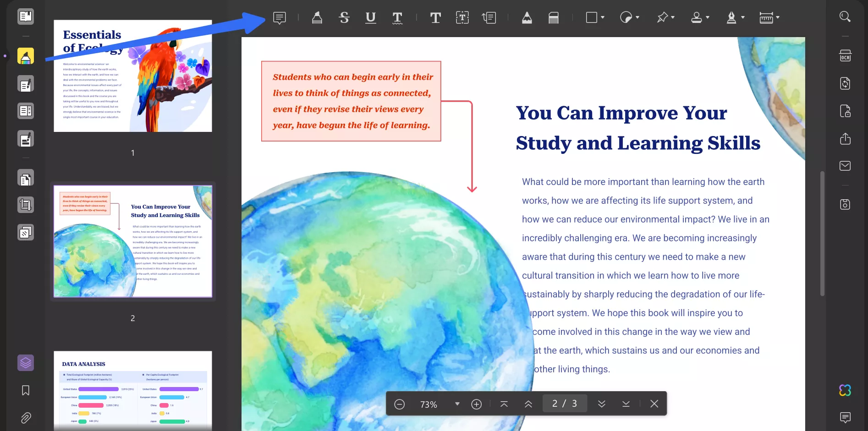Click the Save as other icon
The image size is (868, 431).
point(845,204)
